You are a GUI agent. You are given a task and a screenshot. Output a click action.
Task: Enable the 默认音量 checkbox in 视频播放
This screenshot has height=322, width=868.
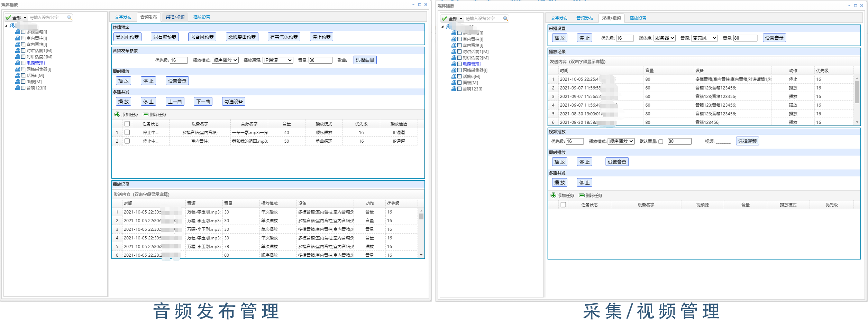coord(661,141)
